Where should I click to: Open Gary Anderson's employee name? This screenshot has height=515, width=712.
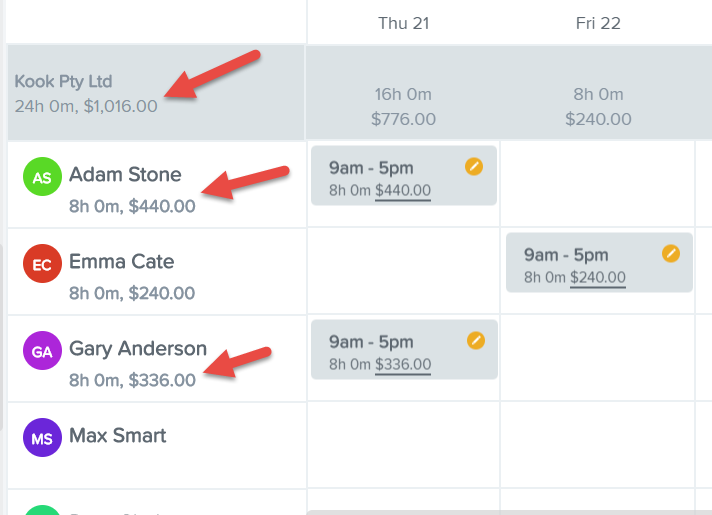138,349
